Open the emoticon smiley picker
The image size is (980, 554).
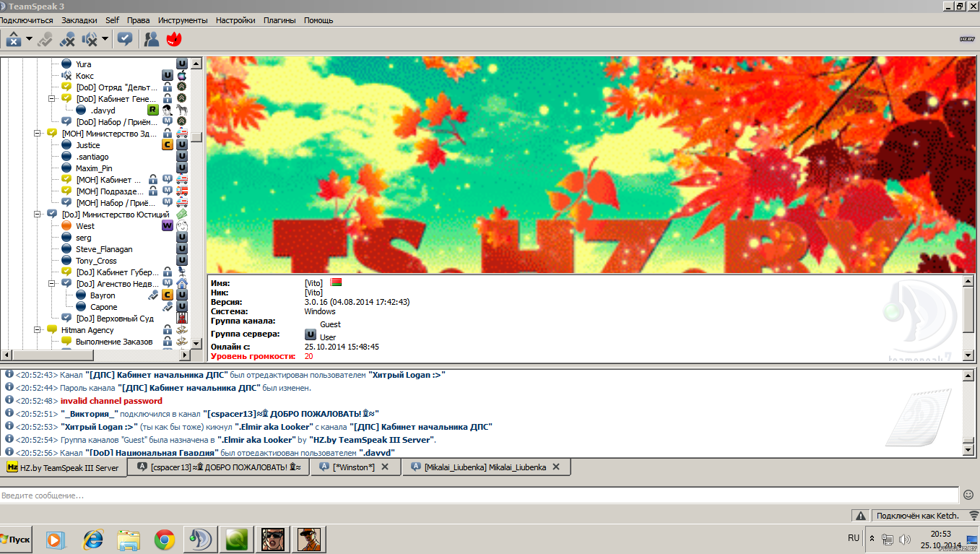pos(968,495)
